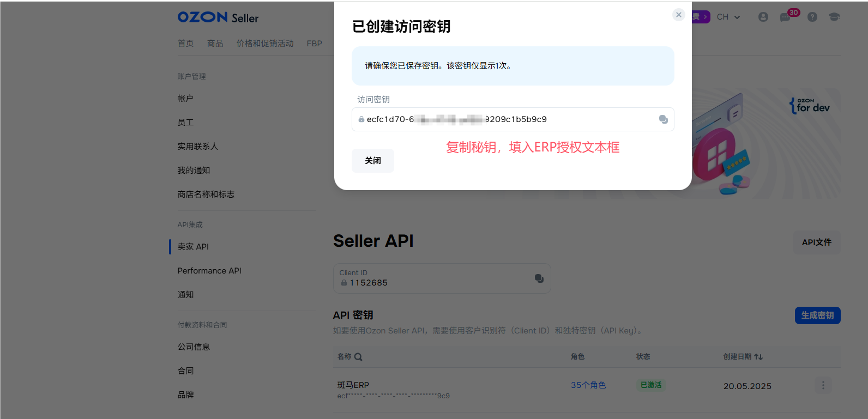Click the 关闭 button in the dialog
Image resolution: width=868 pixels, height=419 pixels.
[372, 161]
